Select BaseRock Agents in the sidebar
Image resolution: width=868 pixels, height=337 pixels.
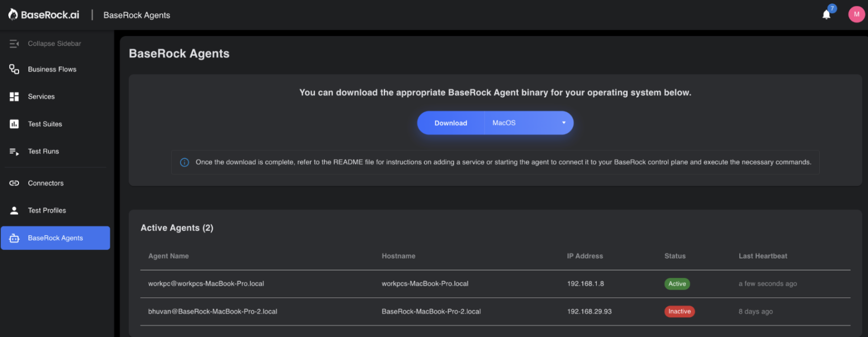55,238
